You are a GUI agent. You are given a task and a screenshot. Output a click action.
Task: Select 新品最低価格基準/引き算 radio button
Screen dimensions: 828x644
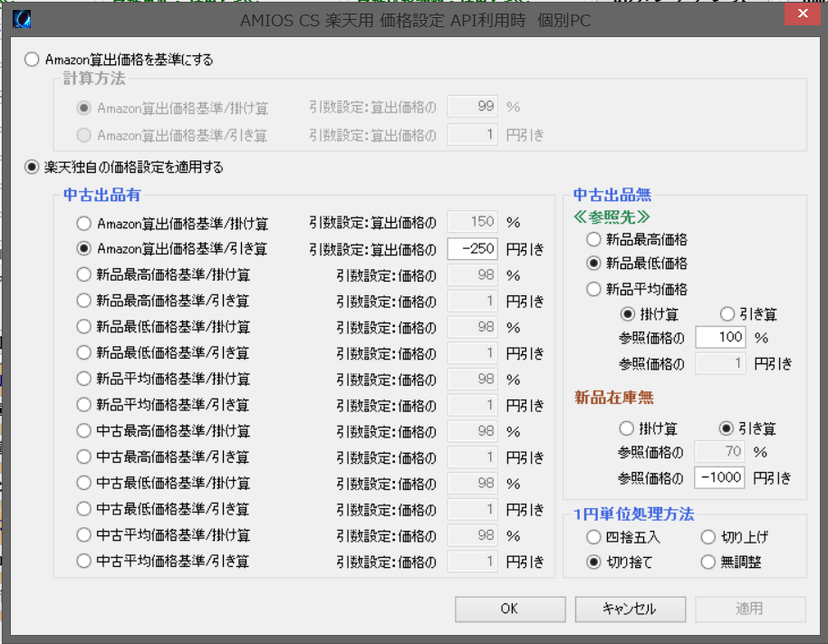click(x=84, y=352)
